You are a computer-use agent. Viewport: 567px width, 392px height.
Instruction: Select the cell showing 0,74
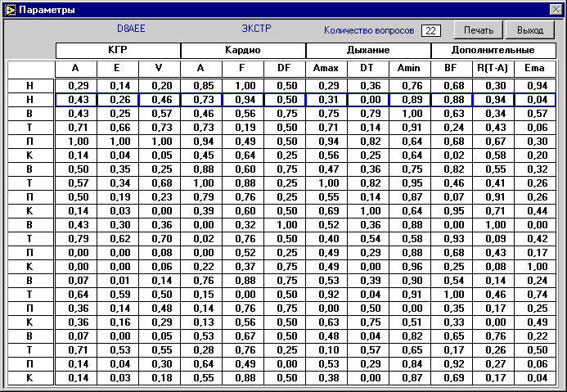click(535, 295)
